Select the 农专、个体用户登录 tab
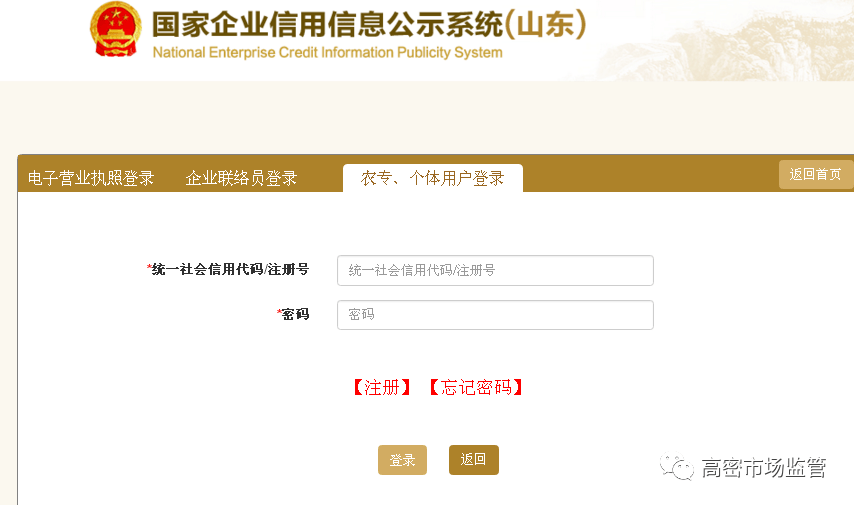 tap(432, 178)
